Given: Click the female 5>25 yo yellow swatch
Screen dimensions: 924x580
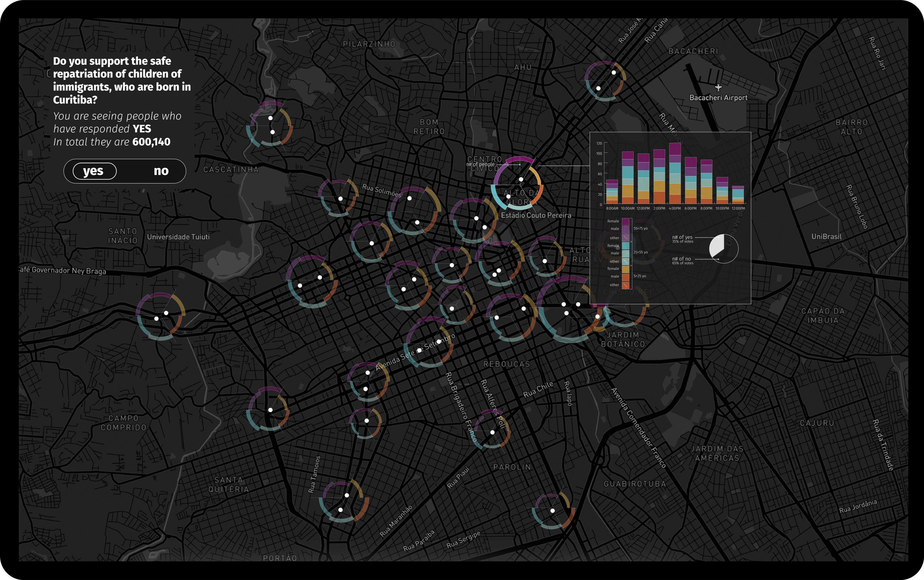Looking at the screenshot, I should [x=625, y=269].
